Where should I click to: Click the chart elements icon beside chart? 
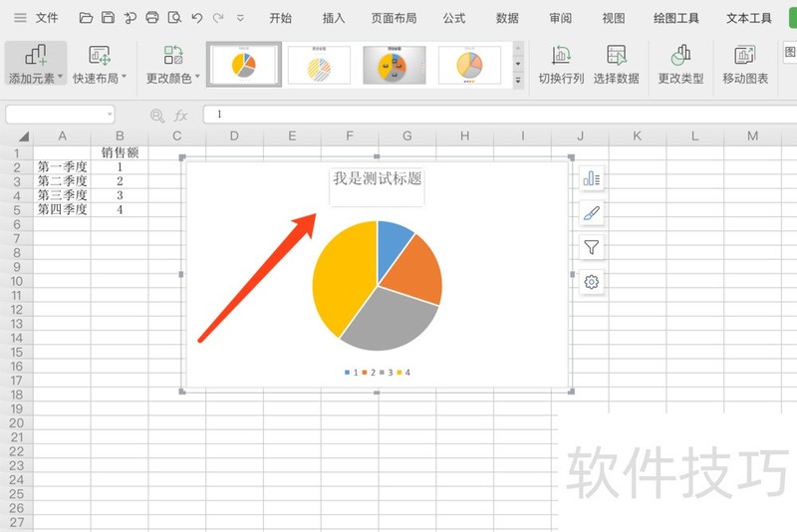point(592,178)
